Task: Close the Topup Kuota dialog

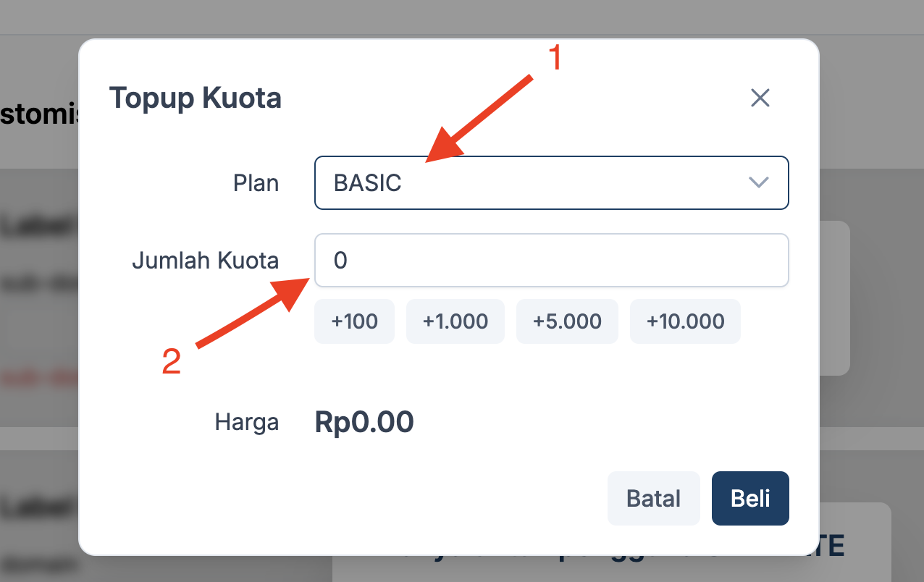Action: tap(760, 98)
